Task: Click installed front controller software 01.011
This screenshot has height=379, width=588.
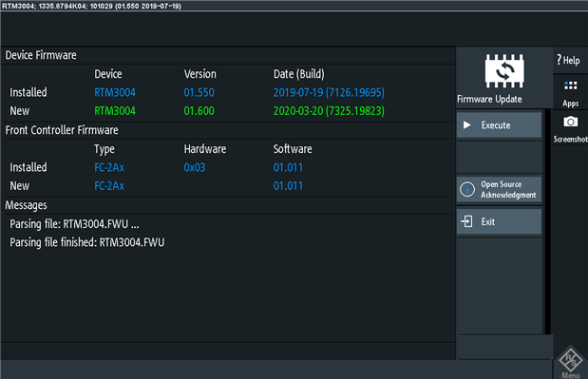Action: 288,167
